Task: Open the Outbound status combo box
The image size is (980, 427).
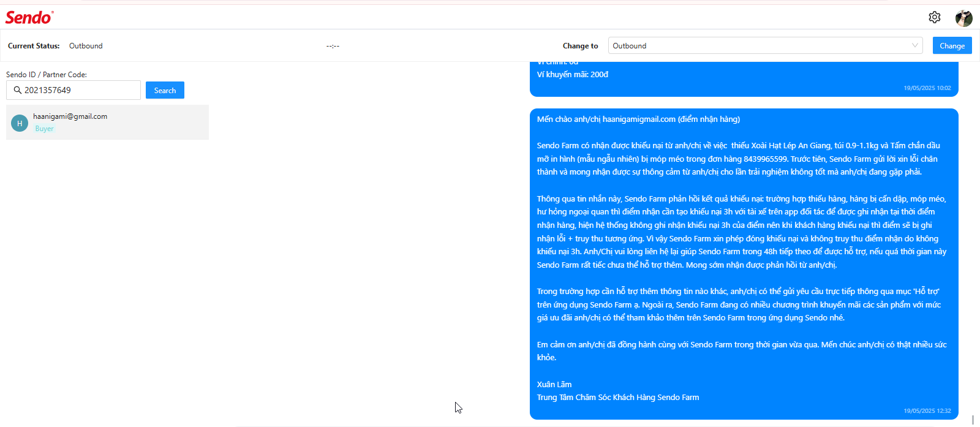Action: (765, 45)
